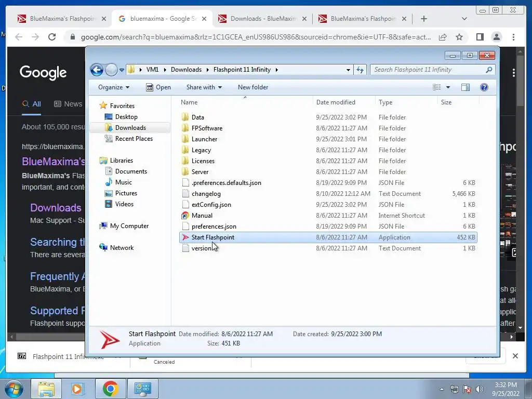Sort by Size column header

[446, 102]
